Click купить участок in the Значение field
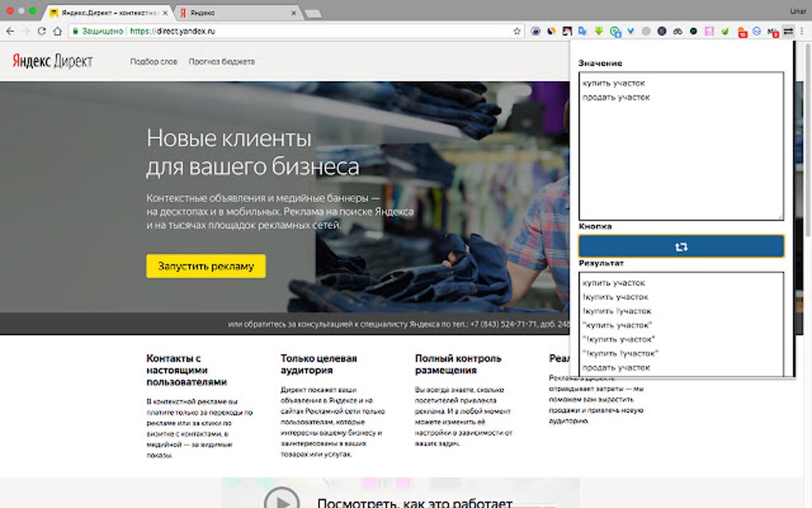 click(614, 83)
